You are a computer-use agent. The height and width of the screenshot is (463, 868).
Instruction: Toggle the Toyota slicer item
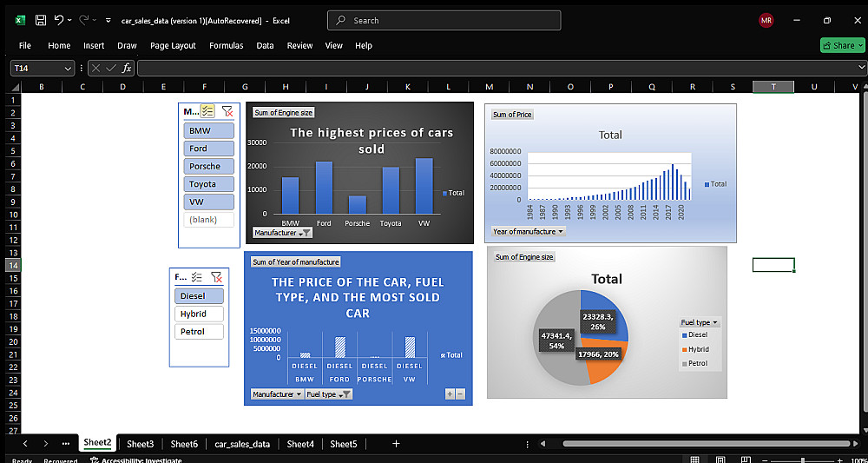click(208, 184)
